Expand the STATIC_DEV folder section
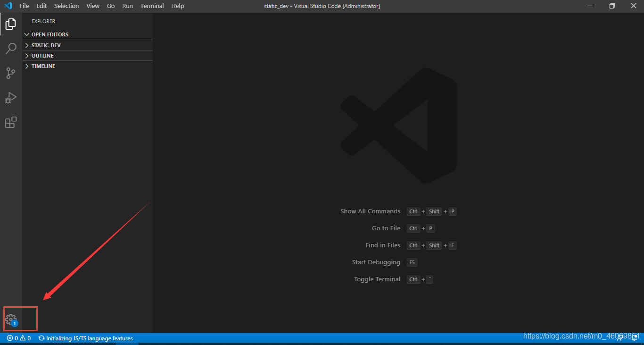 click(x=88, y=45)
